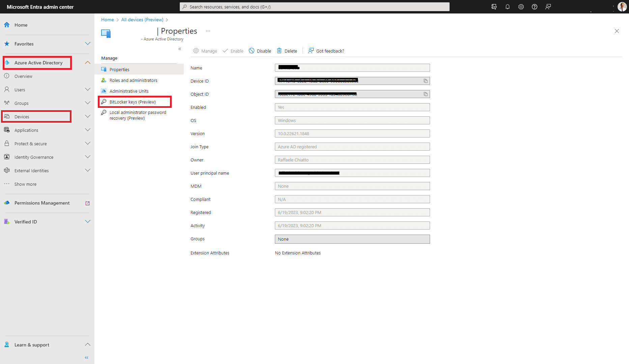
Task: Collapse the Learn & support section
Action: tap(88, 345)
